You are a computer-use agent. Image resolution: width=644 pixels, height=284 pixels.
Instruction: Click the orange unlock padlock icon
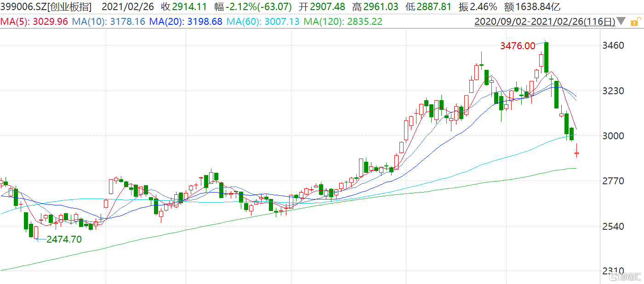point(635,22)
